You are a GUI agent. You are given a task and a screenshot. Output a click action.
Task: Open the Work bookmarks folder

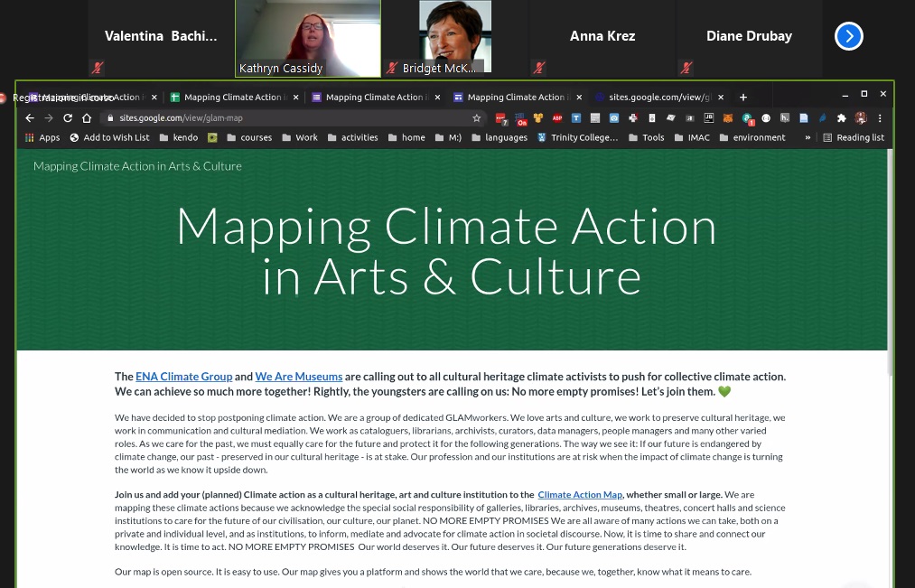(299, 137)
